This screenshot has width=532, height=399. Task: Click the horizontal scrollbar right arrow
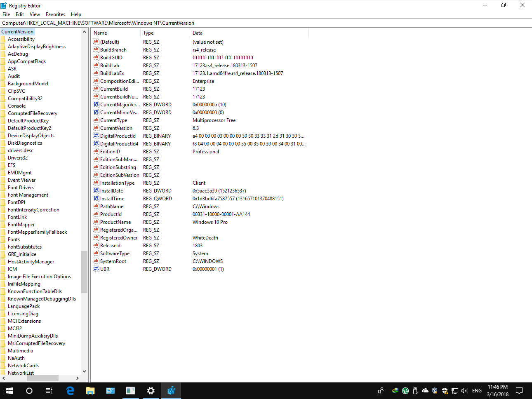[x=78, y=378]
